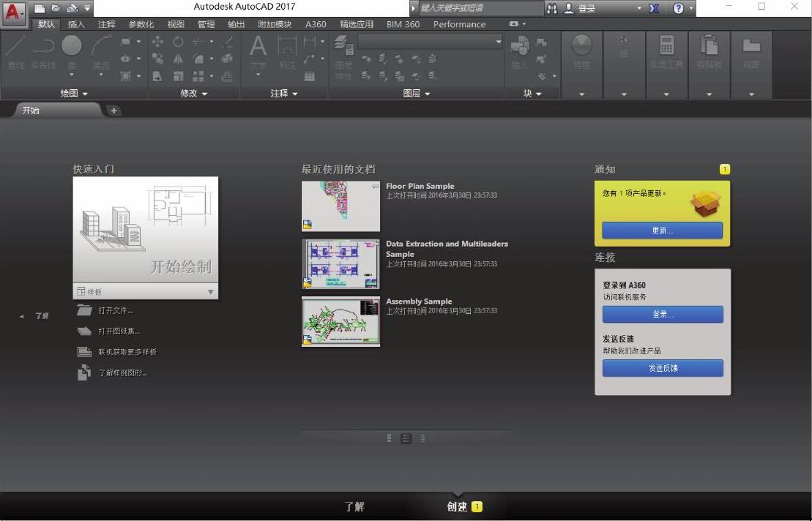Open the 登录 sign-in dropdown in title bar
This screenshot has height=521, width=812.
pyautogui.click(x=639, y=8)
